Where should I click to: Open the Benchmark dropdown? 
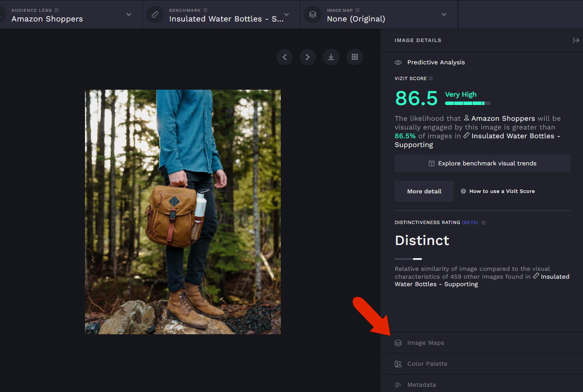click(286, 14)
